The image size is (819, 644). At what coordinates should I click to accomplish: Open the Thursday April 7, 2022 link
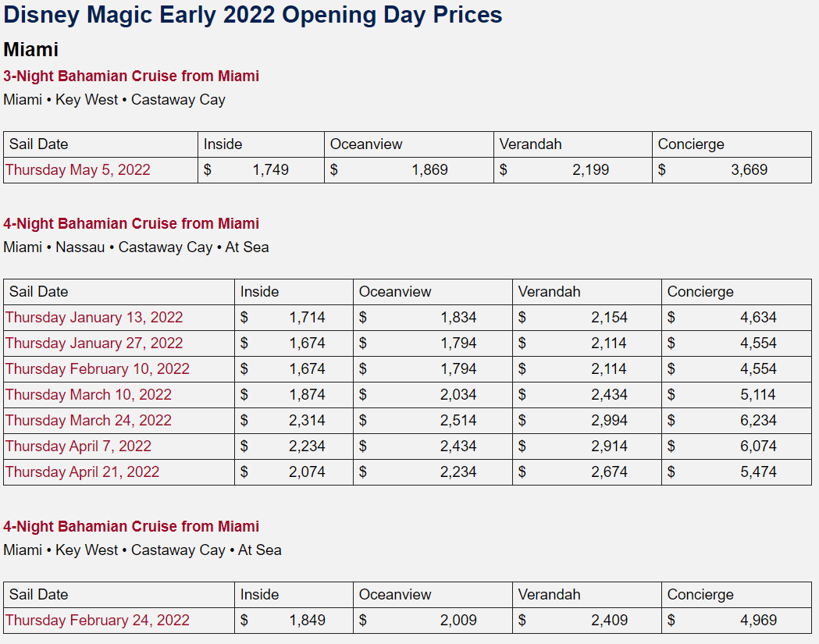(x=79, y=447)
